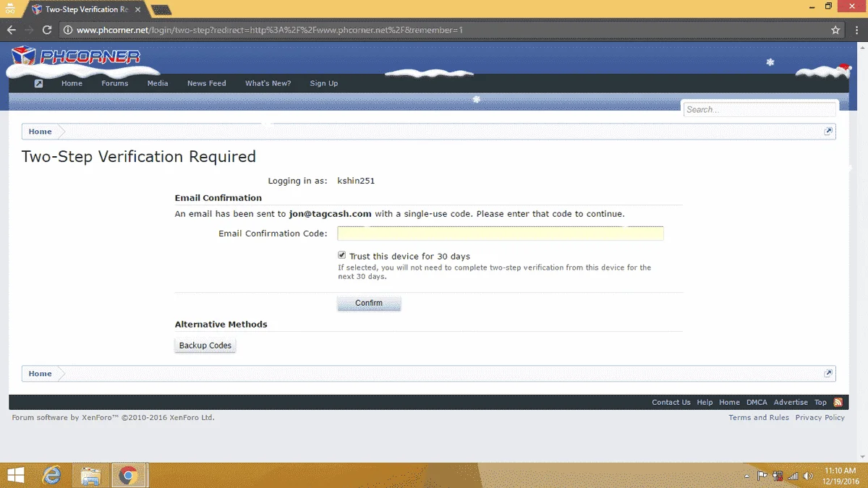The height and width of the screenshot is (488, 868).
Task: Uncheck Trust this device for 30 days
Action: (x=342, y=256)
